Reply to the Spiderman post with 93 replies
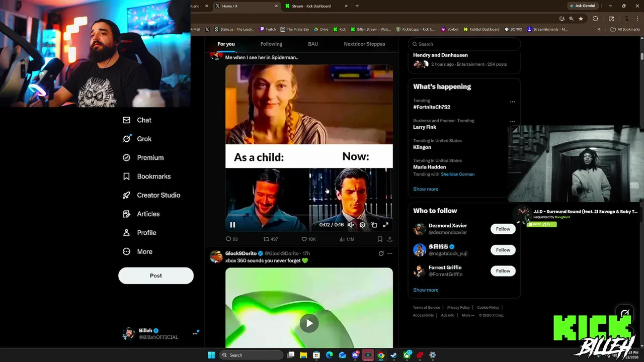 pyautogui.click(x=231, y=239)
